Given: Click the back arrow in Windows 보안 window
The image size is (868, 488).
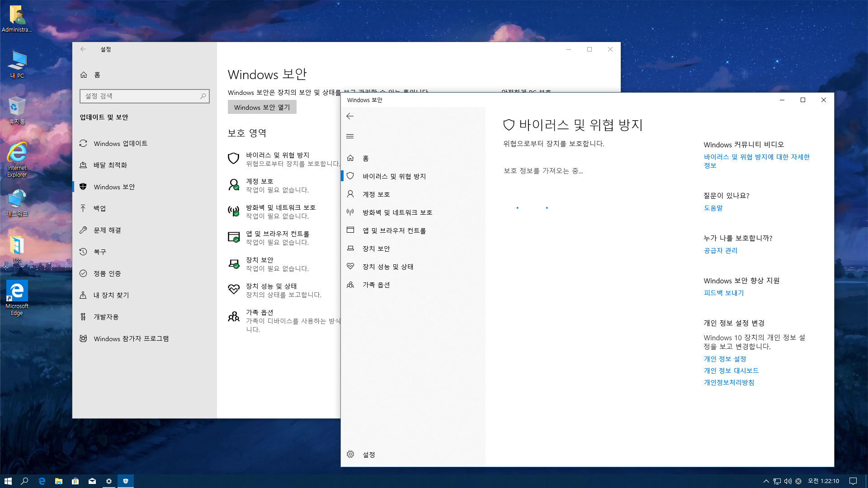Looking at the screenshot, I should click(x=350, y=116).
